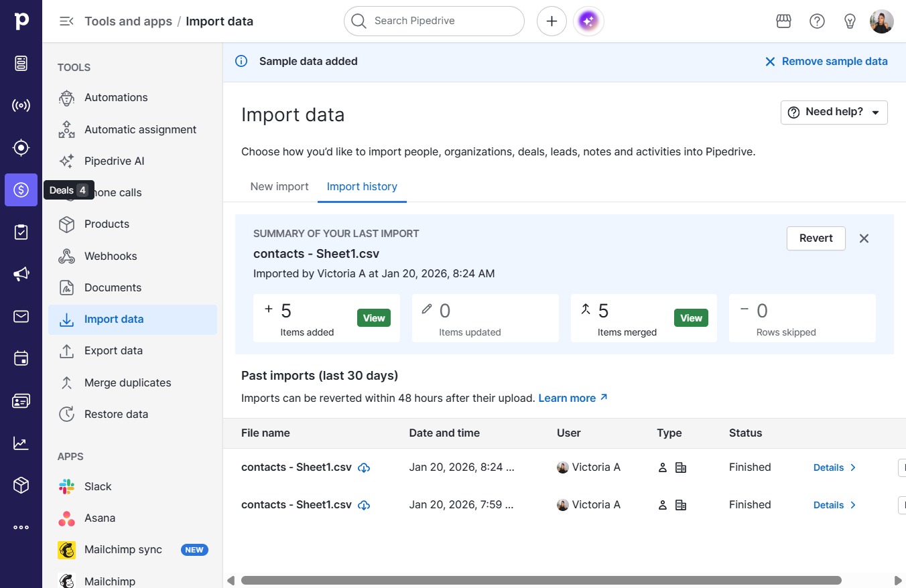Image resolution: width=906 pixels, height=588 pixels.
Task: Open Details for the 7:59 import
Action: tap(835, 505)
